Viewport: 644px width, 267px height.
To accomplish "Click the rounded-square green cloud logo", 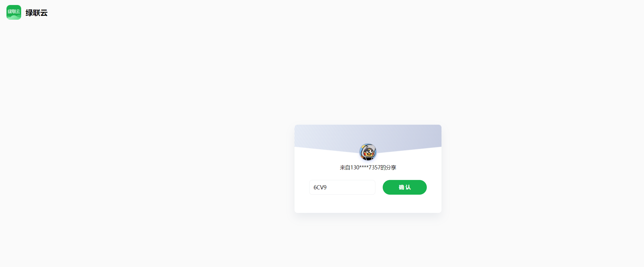I will click(x=14, y=12).
